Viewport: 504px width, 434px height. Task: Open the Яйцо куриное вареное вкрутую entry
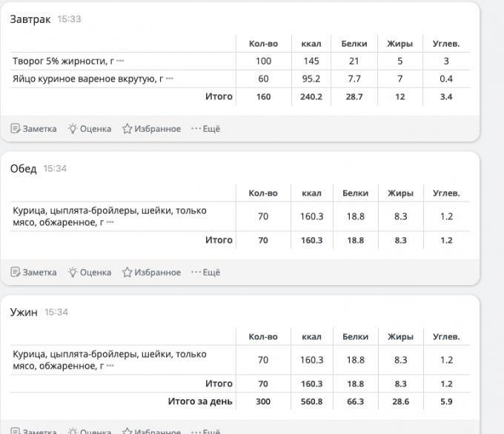point(87,79)
